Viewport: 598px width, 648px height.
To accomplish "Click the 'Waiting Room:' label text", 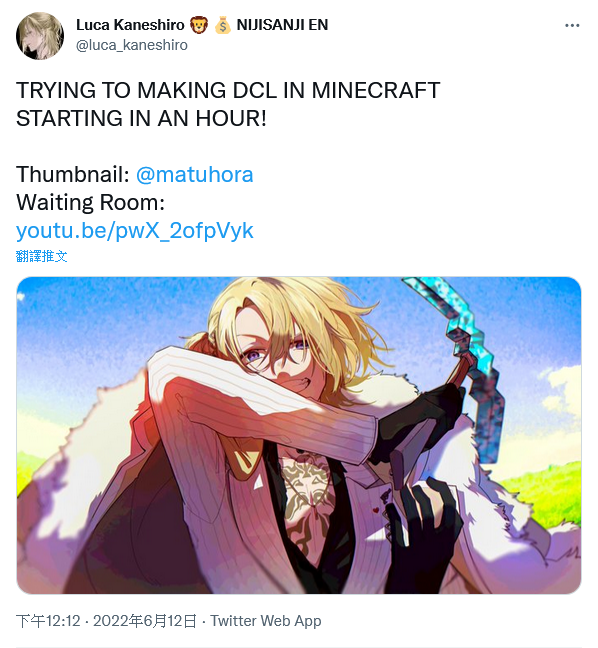I will (91, 202).
